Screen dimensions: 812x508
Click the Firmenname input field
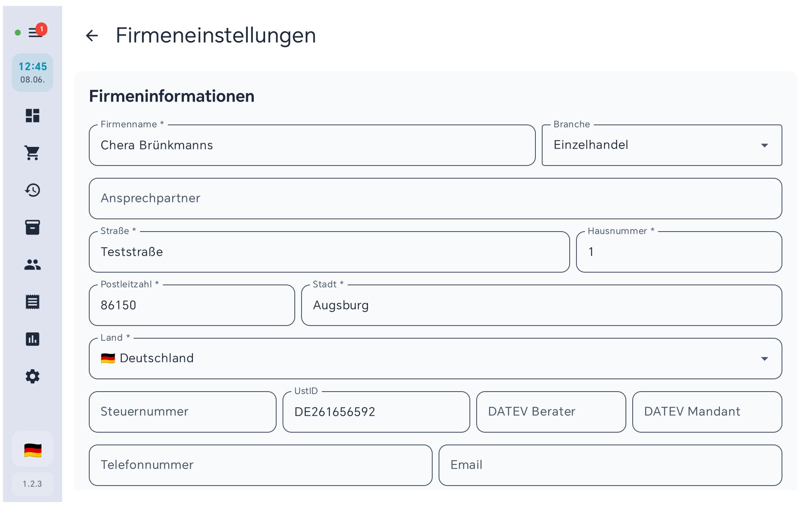pos(312,145)
